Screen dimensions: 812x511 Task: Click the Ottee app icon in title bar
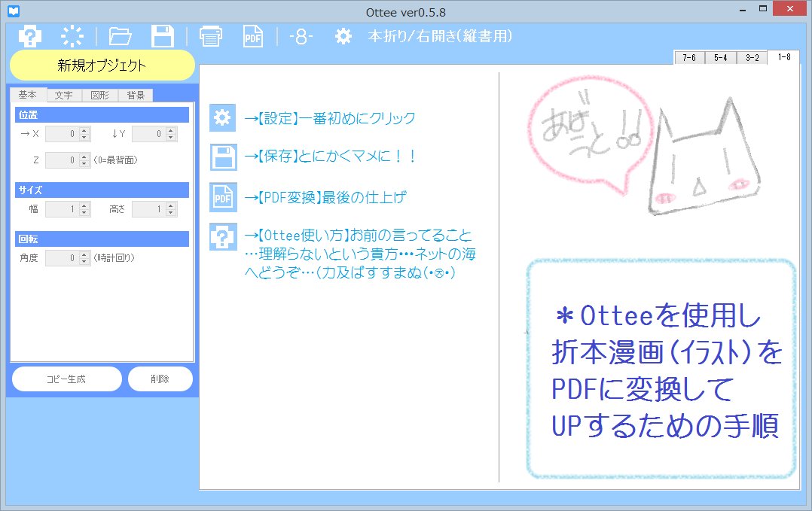click(x=14, y=11)
